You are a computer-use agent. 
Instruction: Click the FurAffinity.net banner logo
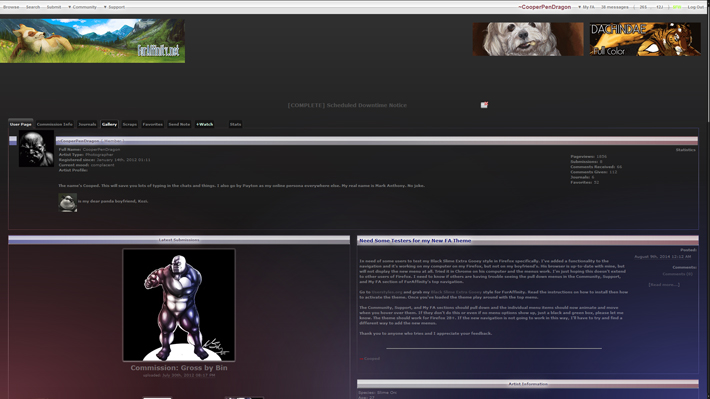(92, 41)
